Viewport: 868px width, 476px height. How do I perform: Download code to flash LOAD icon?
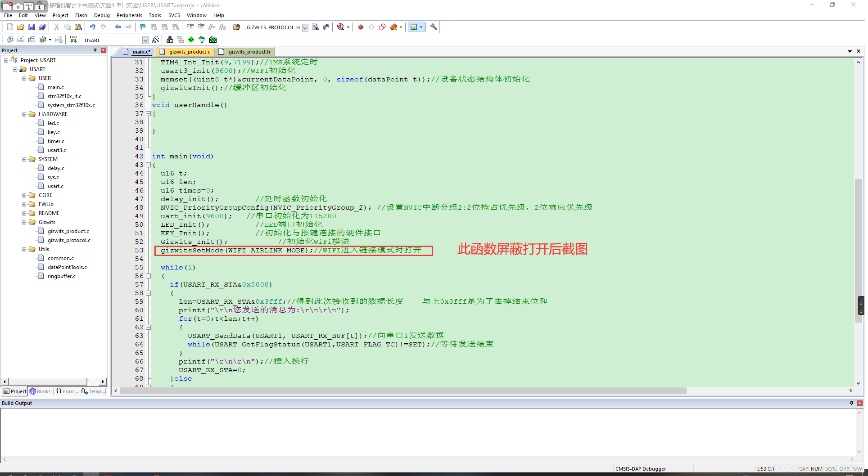(73, 40)
